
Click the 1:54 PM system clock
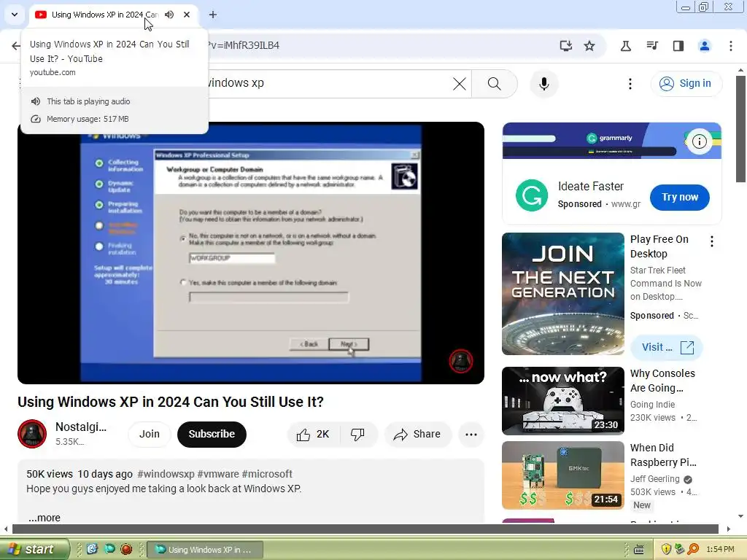tap(720, 550)
